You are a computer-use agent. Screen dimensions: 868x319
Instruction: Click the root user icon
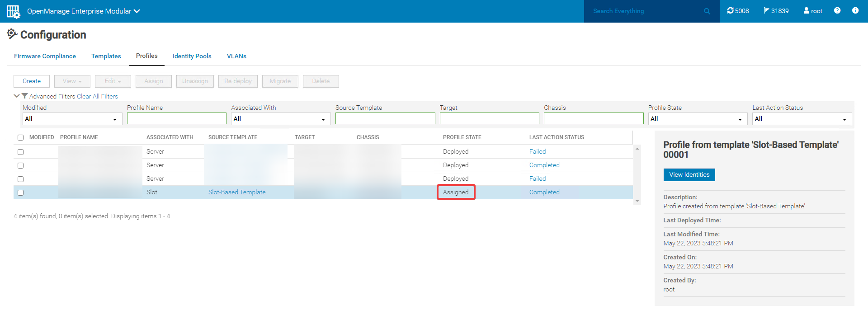pyautogui.click(x=806, y=11)
